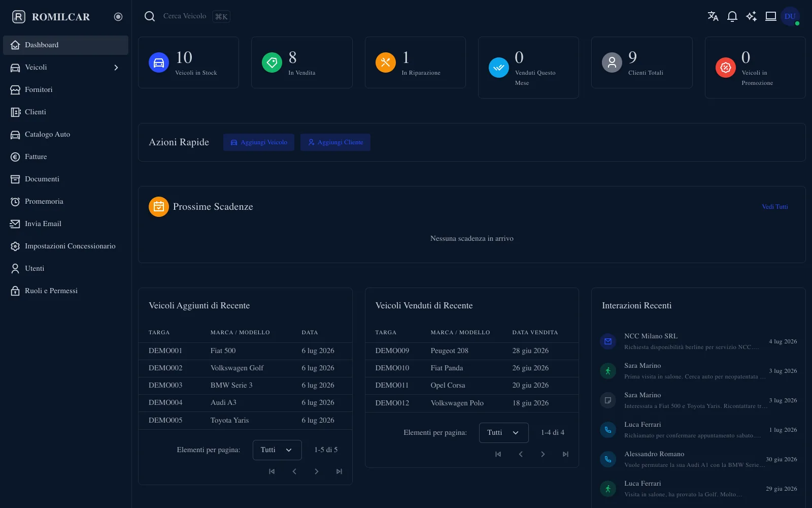Click the red Veicoli in Promozione icon
This screenshot has height=508, width=812.
click(x=726, y=68)
